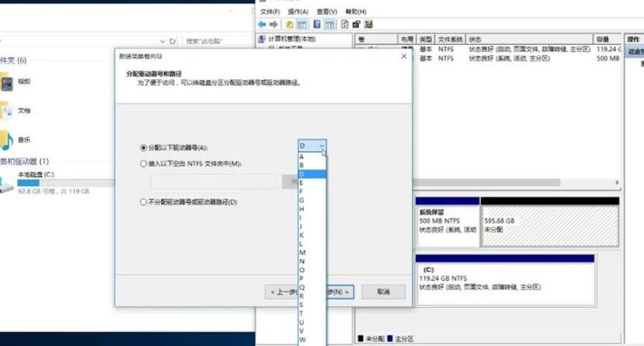Select the 装入以下空白 NTFS 文件夹中 radio button
The image size is (644, 346).
(144, 164)
